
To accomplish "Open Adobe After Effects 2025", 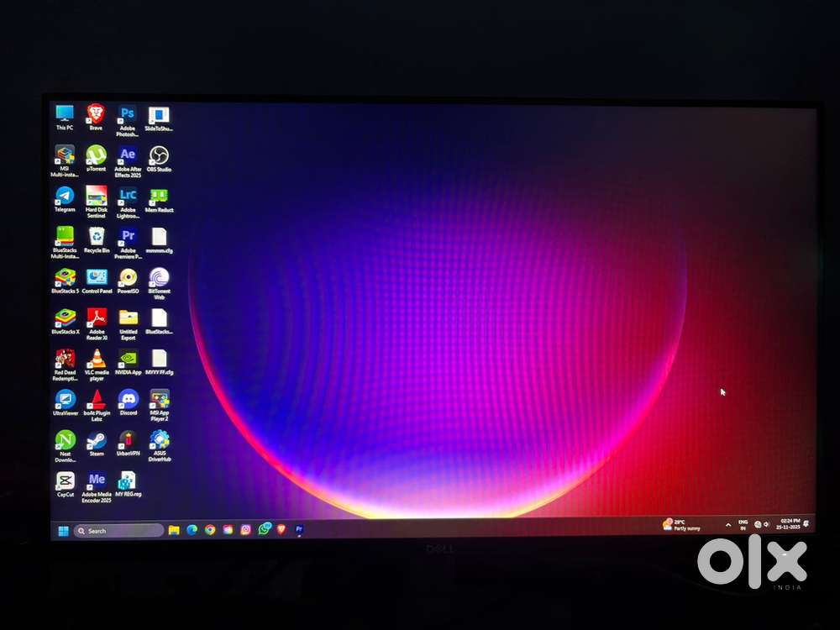I will (127, 155).
